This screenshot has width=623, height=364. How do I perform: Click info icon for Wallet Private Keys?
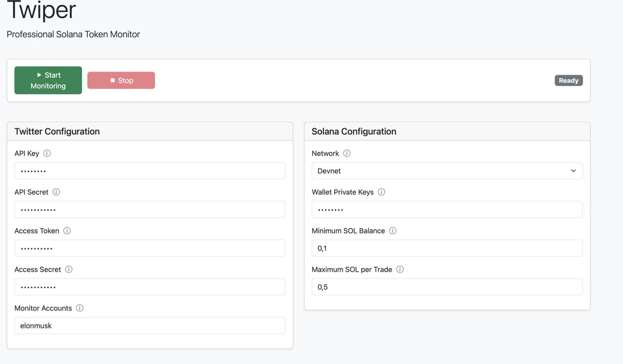tap(382, 192)
